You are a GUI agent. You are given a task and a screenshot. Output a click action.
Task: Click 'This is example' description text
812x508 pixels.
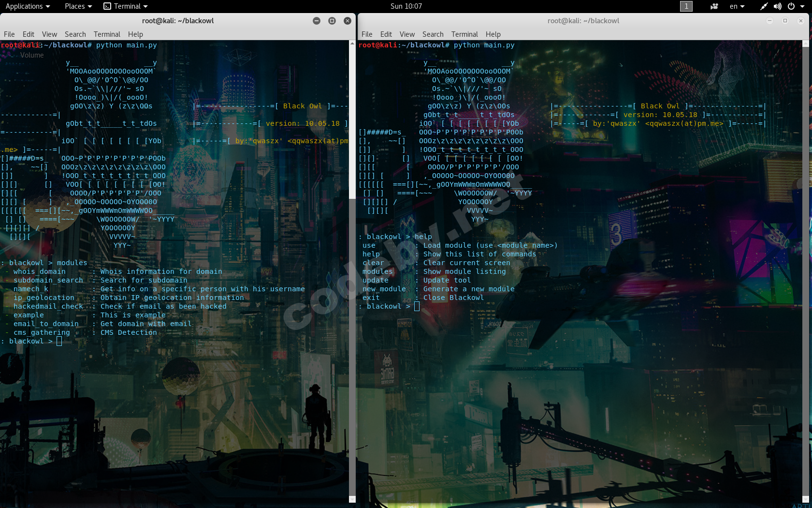point(133,315)
